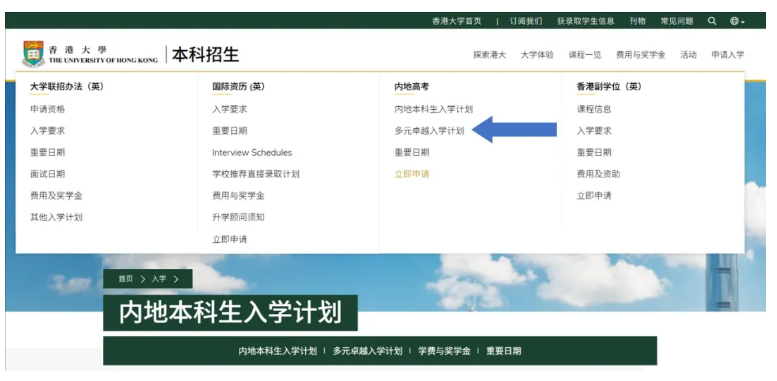The height and width of the screenshot is (381, 777).
Task: Open 申请资格 under 大学联招办法
Action: (48, 109)
